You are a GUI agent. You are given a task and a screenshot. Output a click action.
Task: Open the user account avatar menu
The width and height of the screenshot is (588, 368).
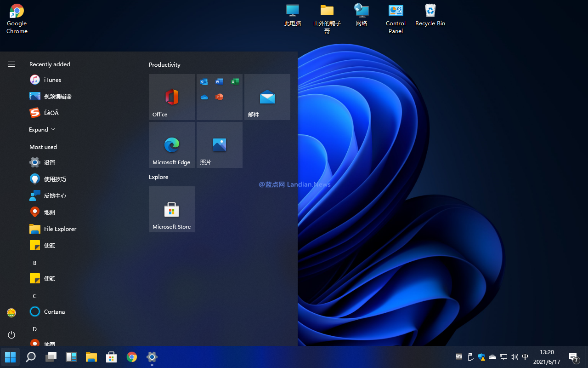pos(11,313)
